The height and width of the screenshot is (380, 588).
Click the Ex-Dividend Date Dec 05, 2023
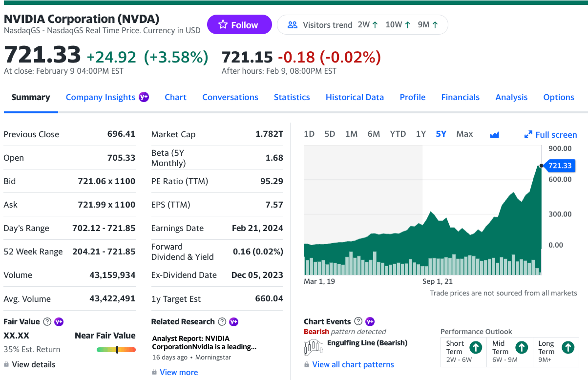tap(257, 275)
